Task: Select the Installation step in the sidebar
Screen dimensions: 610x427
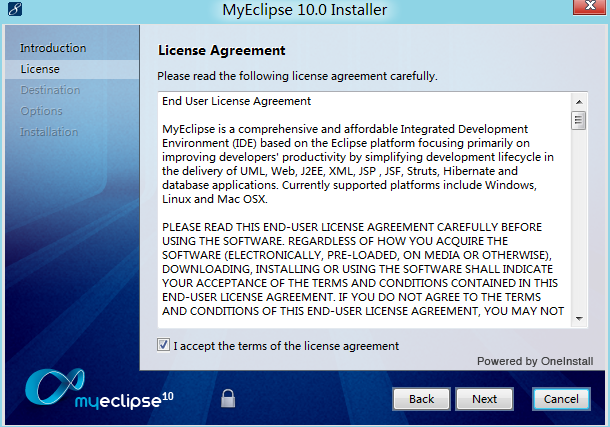Action: click(49, 132)
